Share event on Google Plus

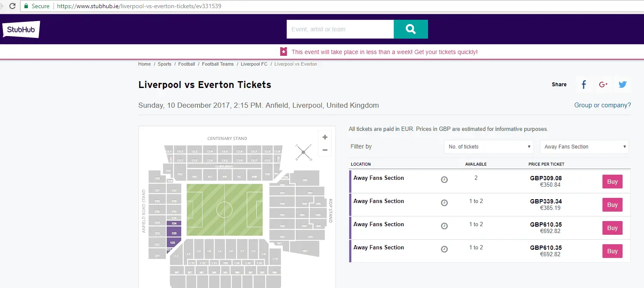pos(603,85)
